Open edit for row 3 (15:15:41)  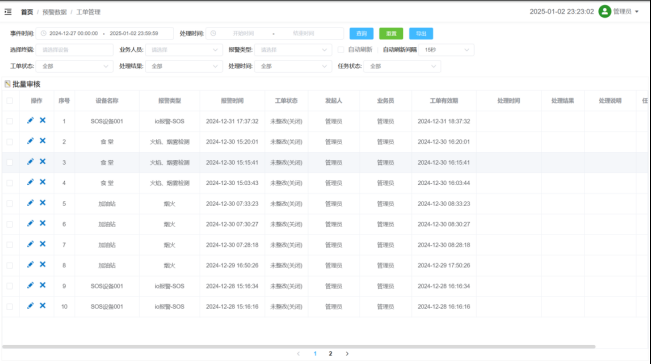click(x=30, y=162)
